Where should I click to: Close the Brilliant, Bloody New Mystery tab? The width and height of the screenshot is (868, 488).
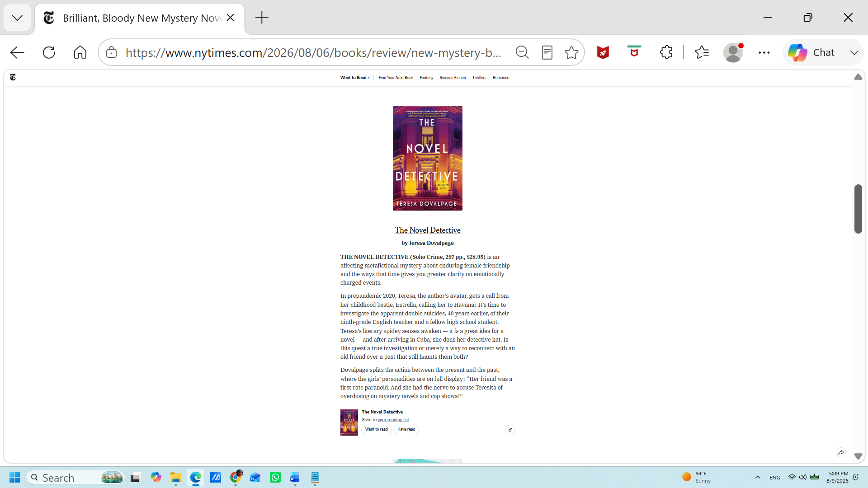click(231, 18)
